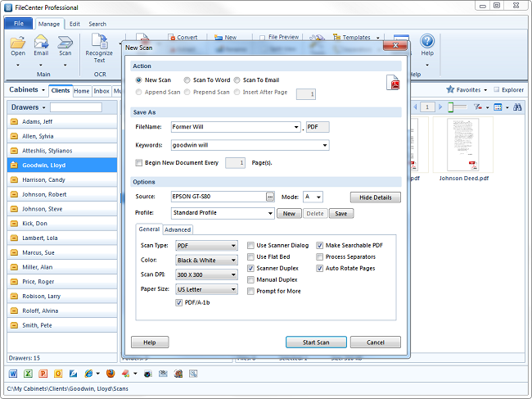Uncheck Make Searchable PDF option

point(319,245)
